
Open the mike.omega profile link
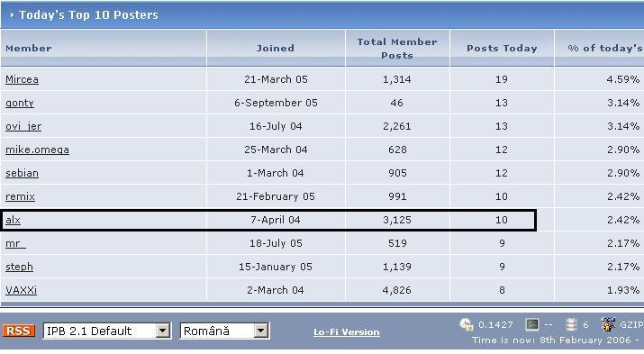click(37, 150)
